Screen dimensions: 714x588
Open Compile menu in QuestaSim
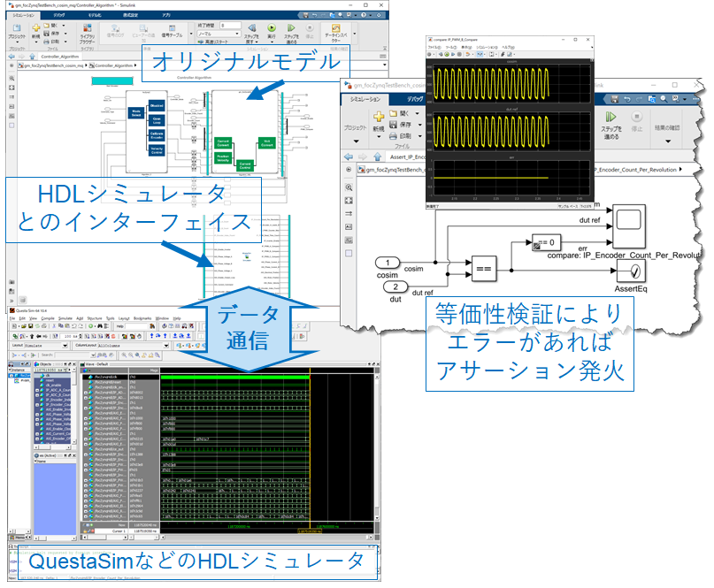48,318
